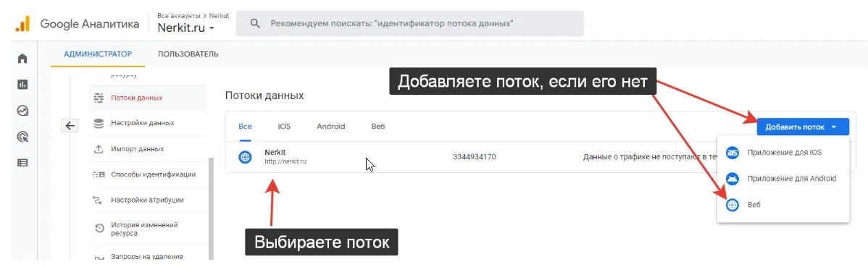Screen dimensions: 868x267
Task: Expand the Добавить поток dropdown button
Action: [x=803, y=127]
